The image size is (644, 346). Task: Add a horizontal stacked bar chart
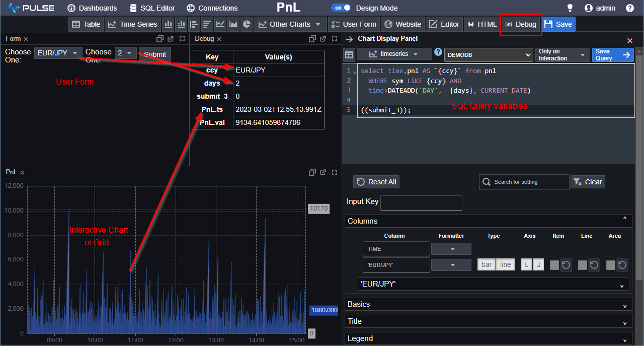207,24
